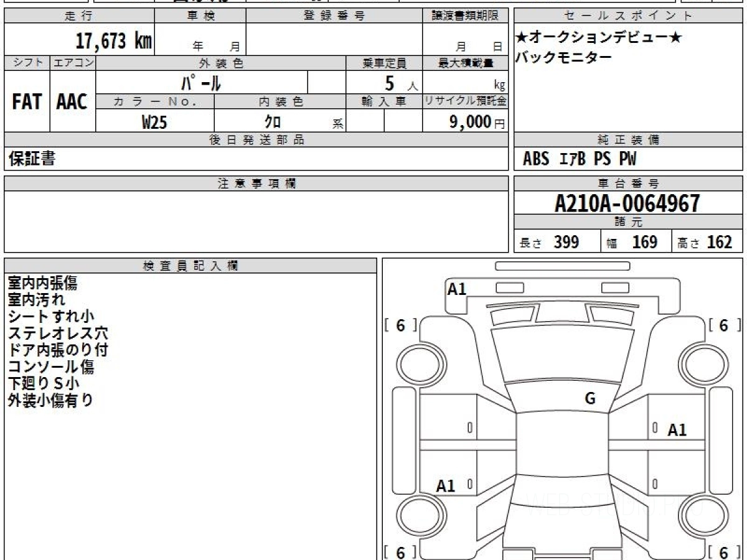
Task: Select the width value 幅 169
Action: point(632,242)
